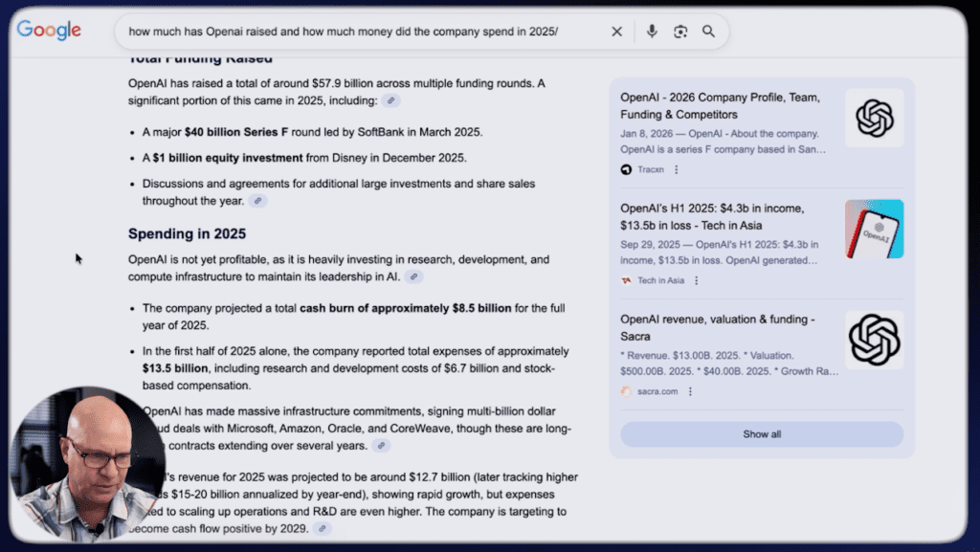The height and width of the screenshot is (552, 980).
Task: Open citation link icon after "several years."
Action: (x=381, y=446)
